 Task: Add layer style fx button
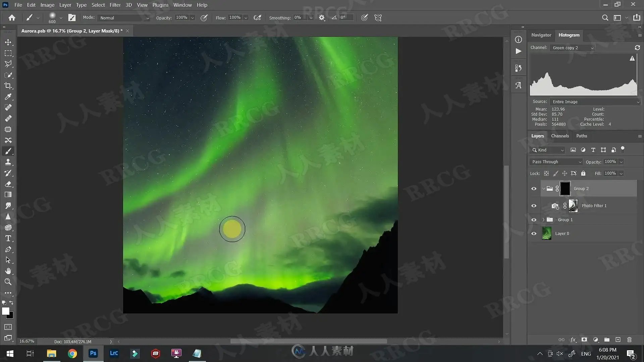573,340
